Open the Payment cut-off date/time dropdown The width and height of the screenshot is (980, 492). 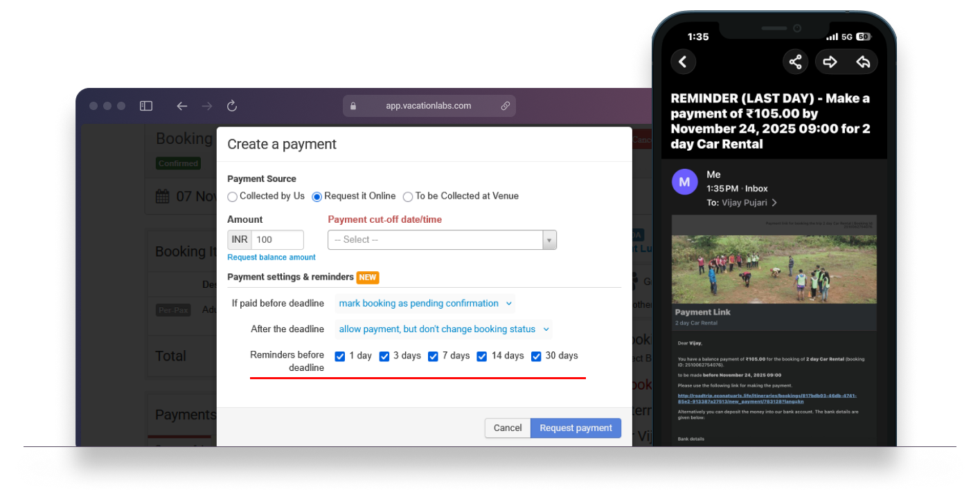[442, 239]
